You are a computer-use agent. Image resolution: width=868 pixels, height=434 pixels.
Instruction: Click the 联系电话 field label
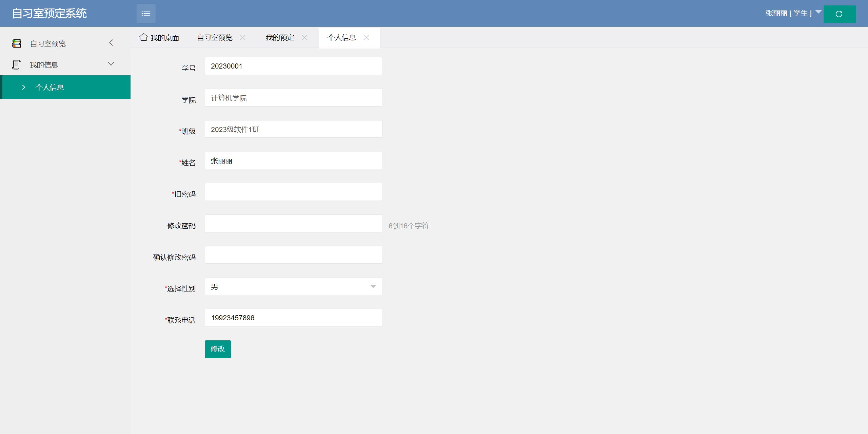coord(180,320)
